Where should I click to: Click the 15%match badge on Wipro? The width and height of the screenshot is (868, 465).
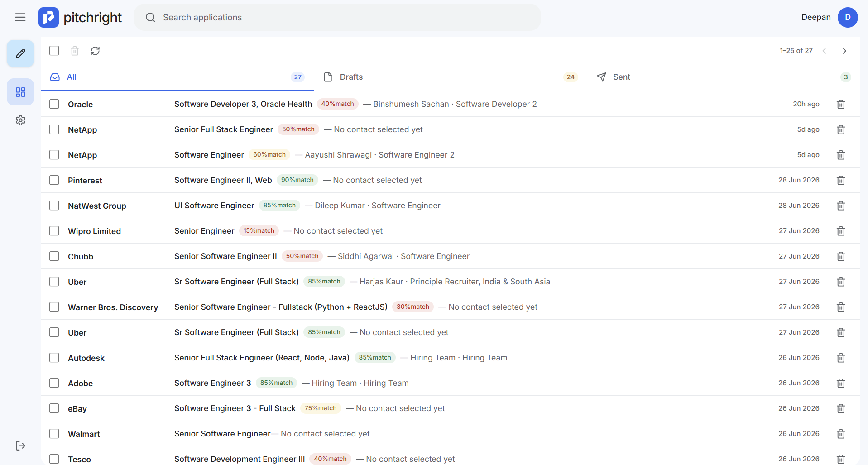pos(259,231)
